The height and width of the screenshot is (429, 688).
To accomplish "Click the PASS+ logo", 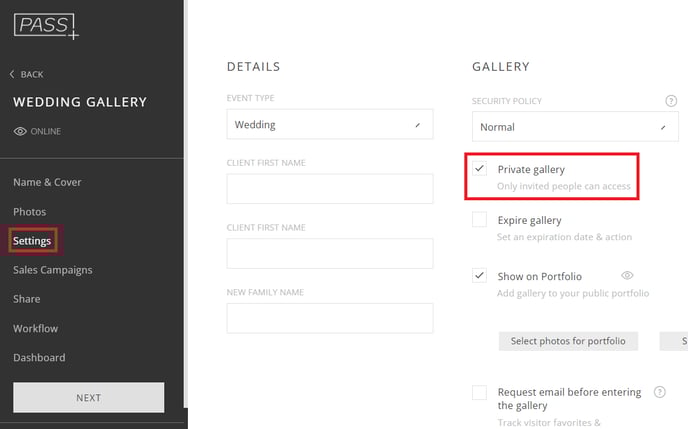I will pos(46,26).
